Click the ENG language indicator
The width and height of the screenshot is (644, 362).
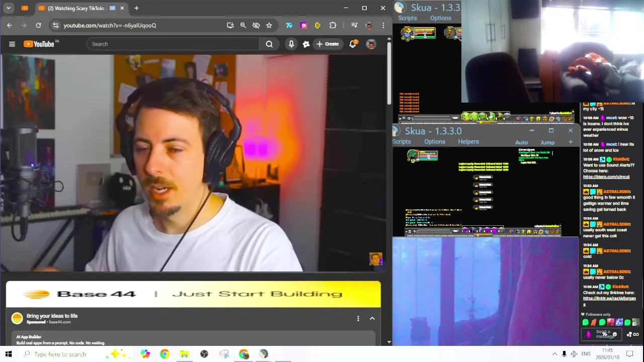[586, 354]
